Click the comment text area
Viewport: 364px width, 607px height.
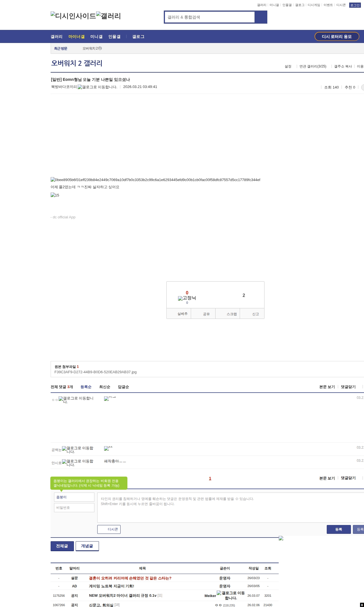[231, 508]
